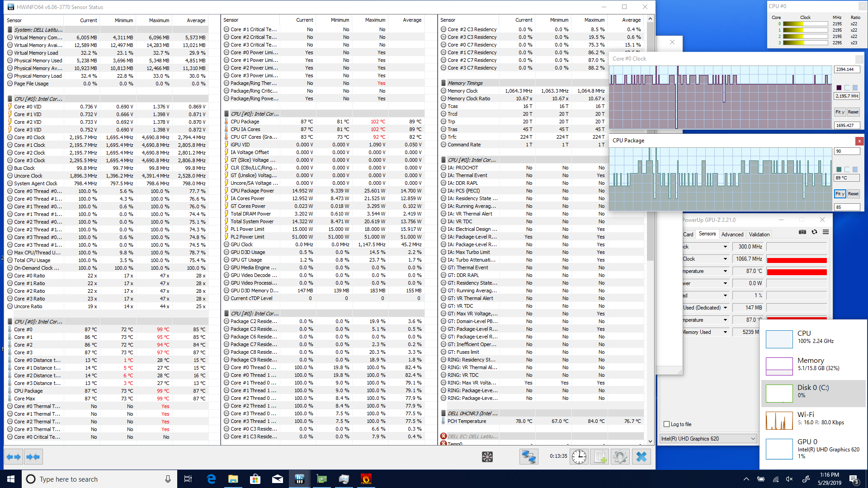The height and width of the screenshot is (488, 868).
Task: Click the expand columns arrows icon
Action: (x=14, y=457)
